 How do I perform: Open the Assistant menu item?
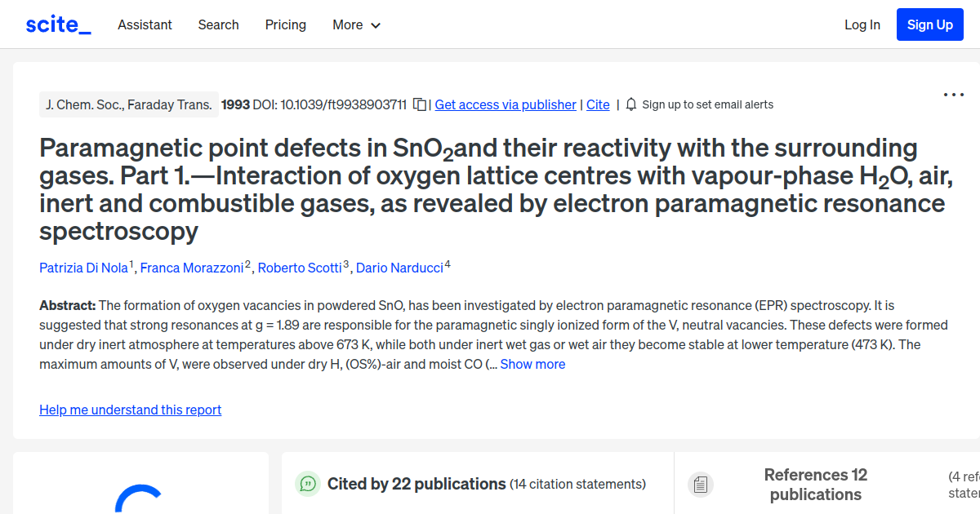(145, 24)
